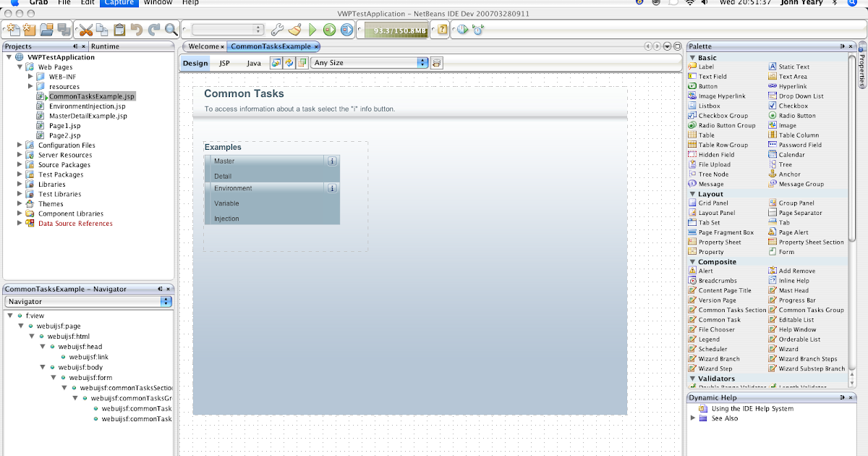
Task: Select the Anchor component in Palette
Action: click(x=784, y=174)
